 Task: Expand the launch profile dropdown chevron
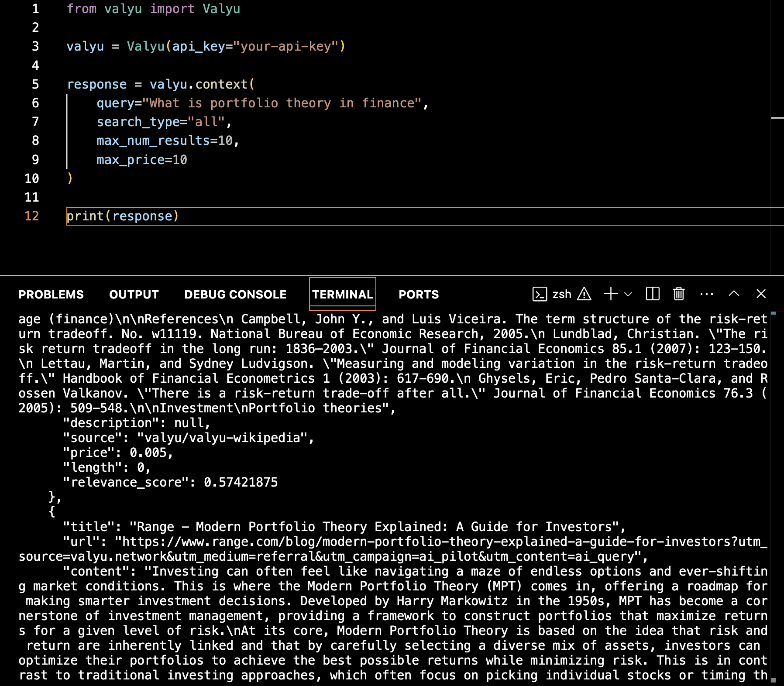tap(628, 294)
